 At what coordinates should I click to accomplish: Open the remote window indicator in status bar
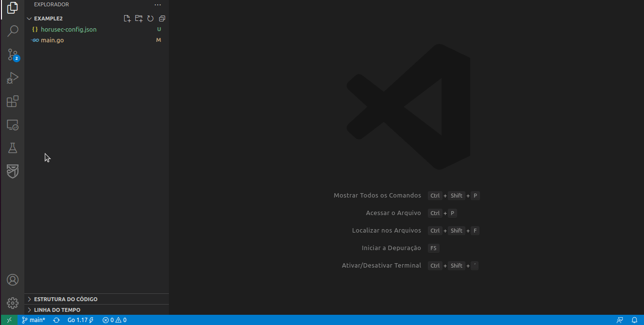pos(9,320)
